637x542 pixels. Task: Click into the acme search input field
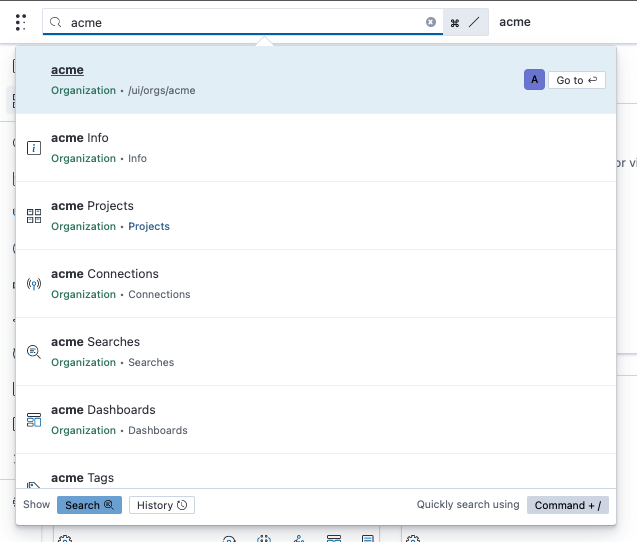(x=243, y=22)
